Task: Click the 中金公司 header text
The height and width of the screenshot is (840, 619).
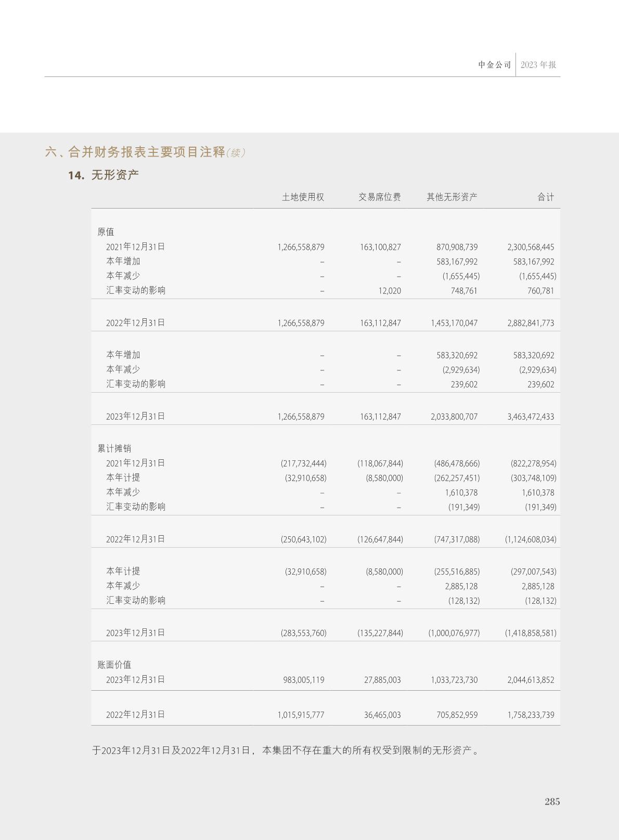Action: (495, 65)
